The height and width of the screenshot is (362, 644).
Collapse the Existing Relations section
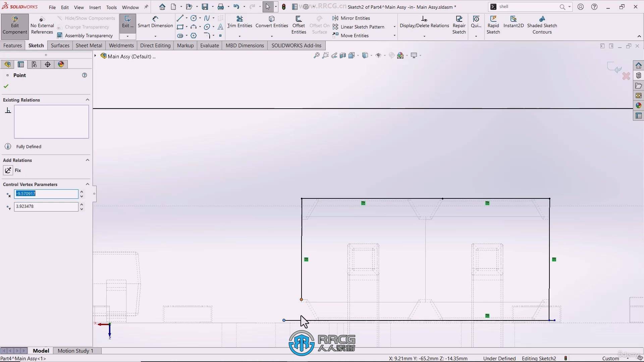pyautogui.click(x=88, y=100)
